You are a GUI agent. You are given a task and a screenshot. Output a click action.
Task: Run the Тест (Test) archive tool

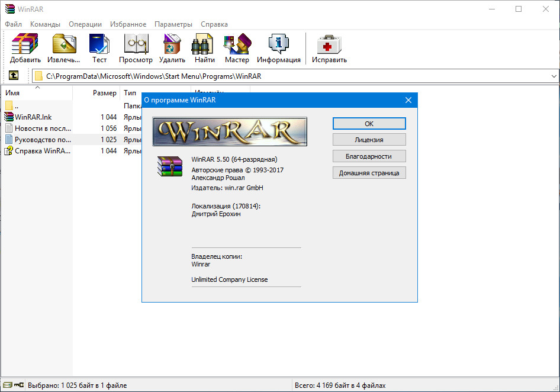click(x=99, y=48)
